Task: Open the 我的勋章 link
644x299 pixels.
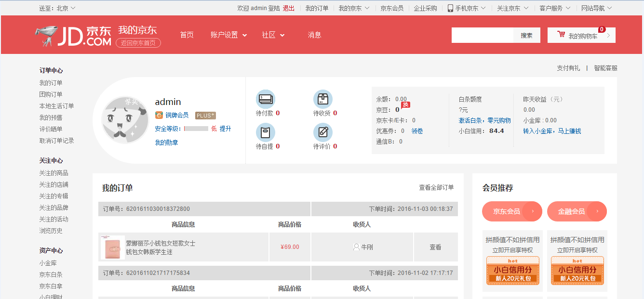Action: click(166, 143)
